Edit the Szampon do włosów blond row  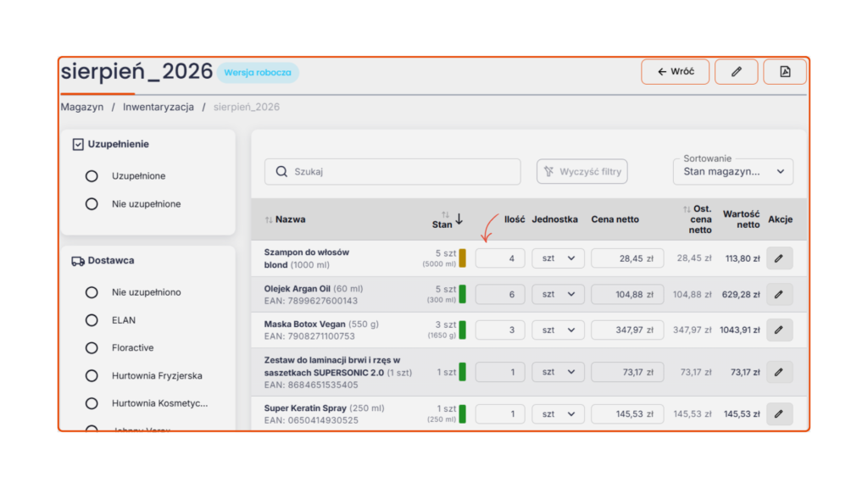click(779, 258)
